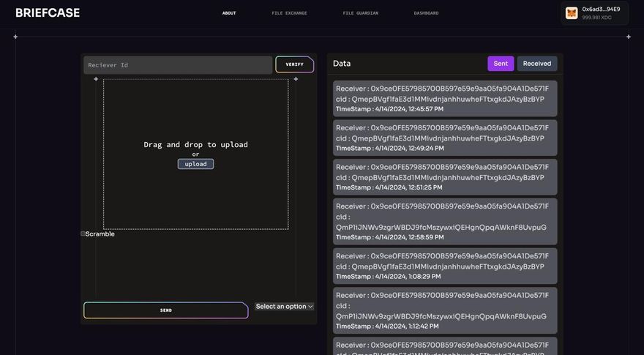The height and width of the screenshot is (355, 644).
Task: Click wallet address 0x6ad3...94E9
Action: (x=601, y=9)
